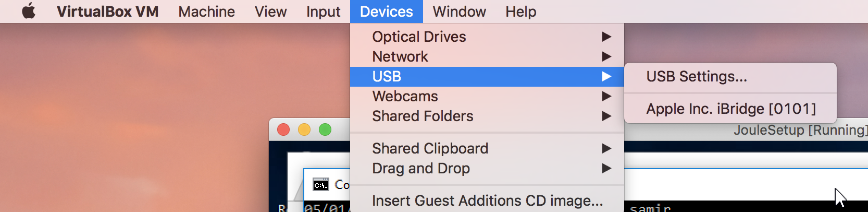Image resolution: width=868 pixels, height=212 pixels.
Task: Open the View menu in menu bar
Action: [270, 11]
